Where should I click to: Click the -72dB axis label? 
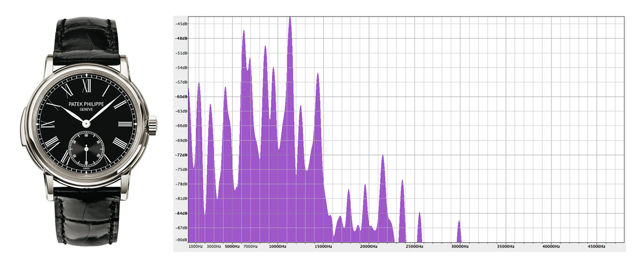click(181, 155)
